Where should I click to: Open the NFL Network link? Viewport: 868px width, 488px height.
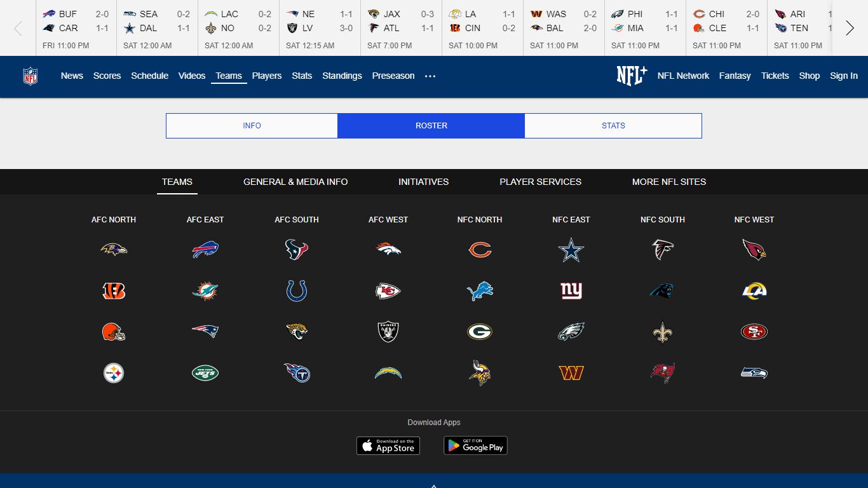(683, 76)
